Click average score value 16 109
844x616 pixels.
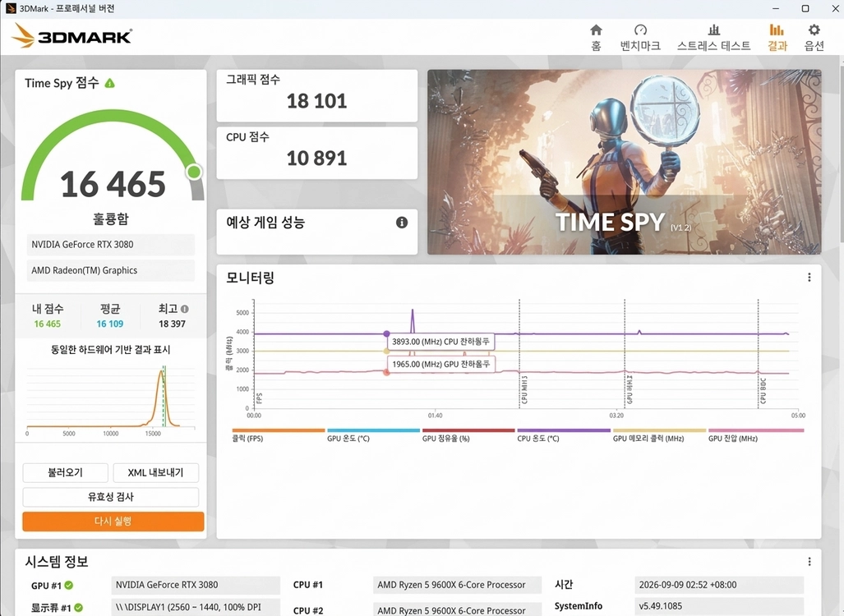tap(110, 324)
